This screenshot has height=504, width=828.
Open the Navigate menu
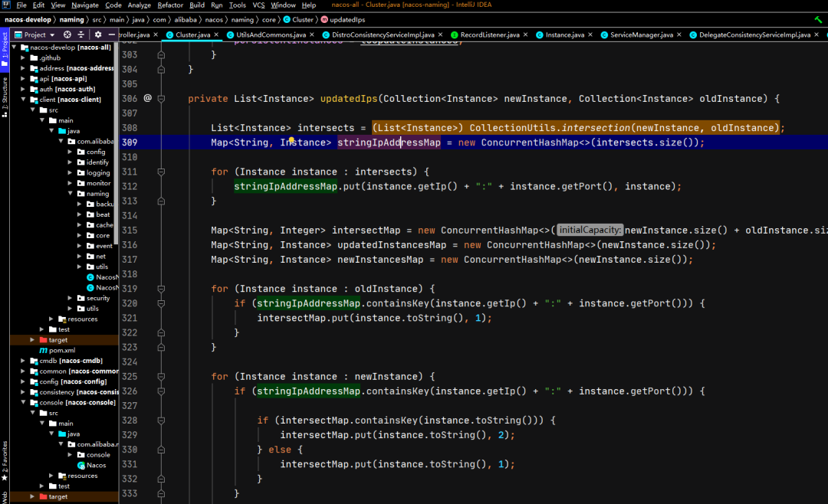85,5
